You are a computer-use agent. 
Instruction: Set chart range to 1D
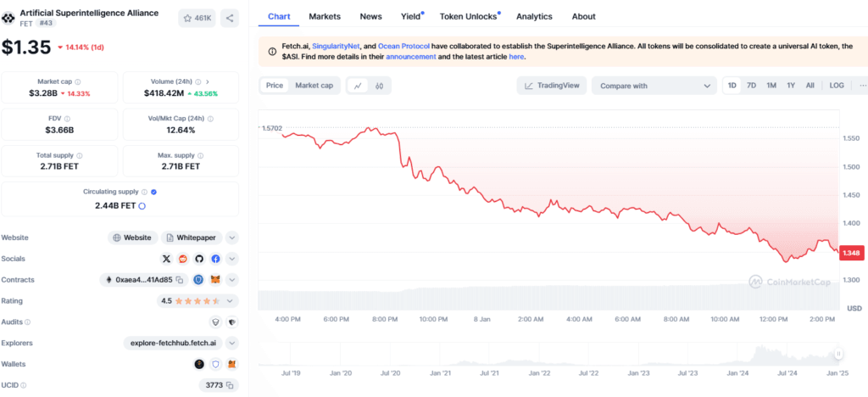[x=732, y=86]
